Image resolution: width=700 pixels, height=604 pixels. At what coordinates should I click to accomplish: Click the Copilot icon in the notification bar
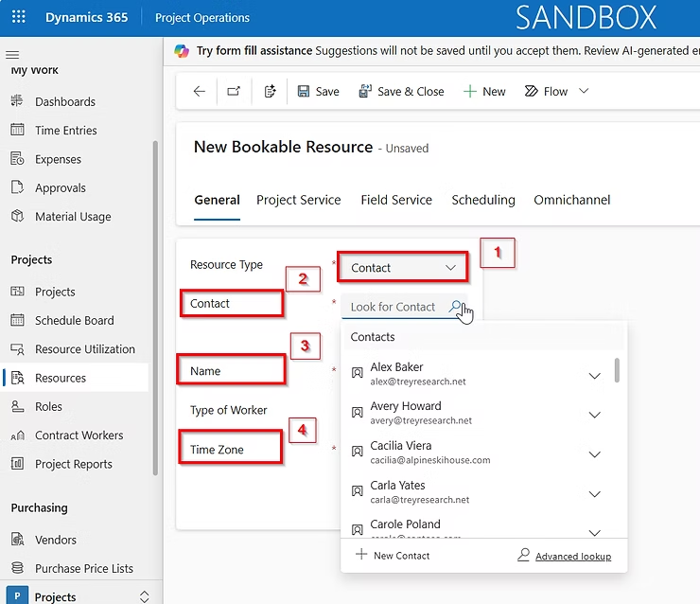(x=182, y=51)
